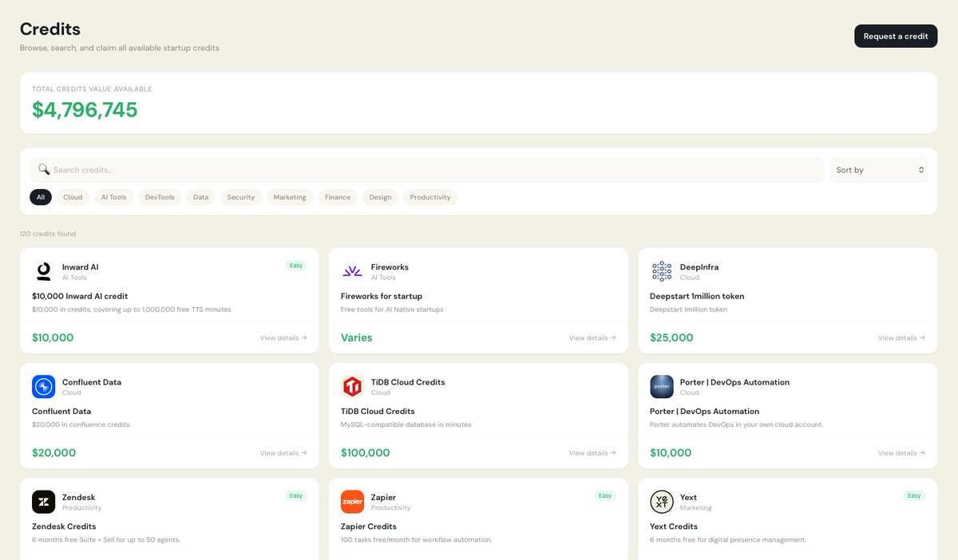This screenshot has height=560, width=958.
Task: Click the Zapier logo icon
Action: pos(352,502)
